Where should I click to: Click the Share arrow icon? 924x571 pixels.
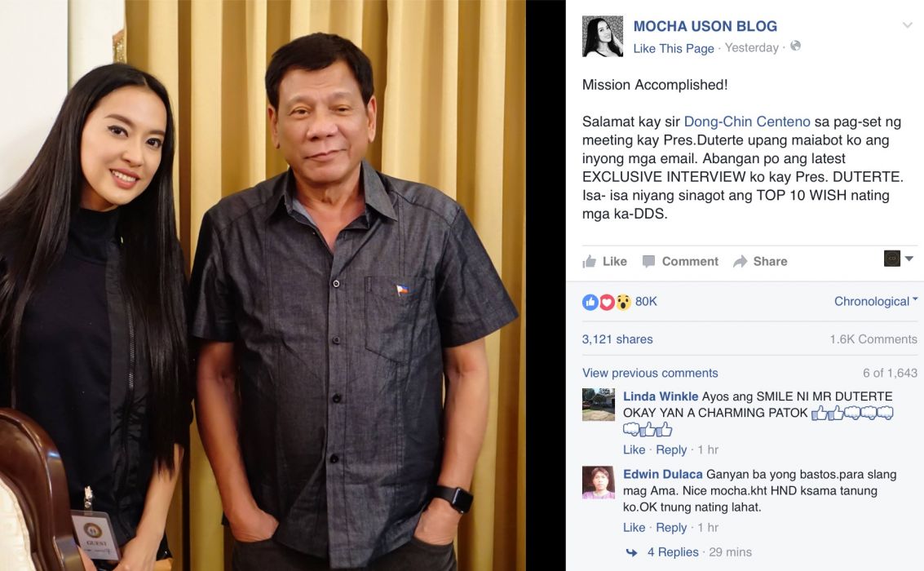[x=741, y=262]
